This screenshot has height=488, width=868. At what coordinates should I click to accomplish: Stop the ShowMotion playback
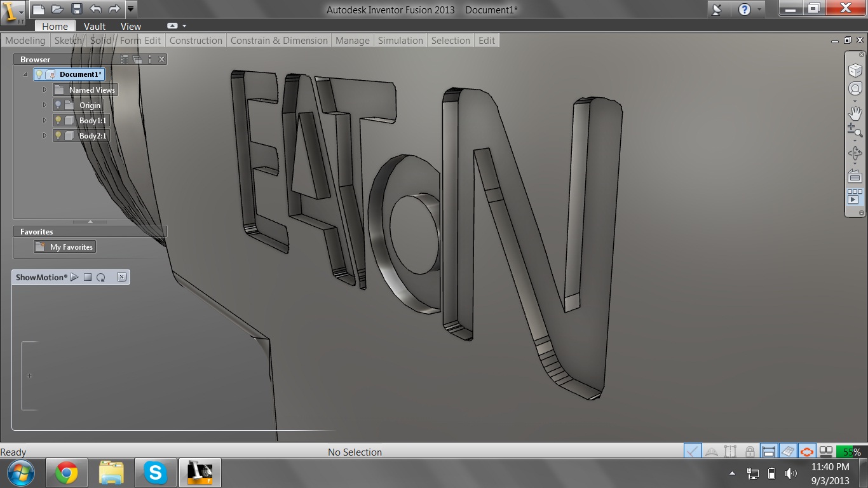(x=88, y=277)
